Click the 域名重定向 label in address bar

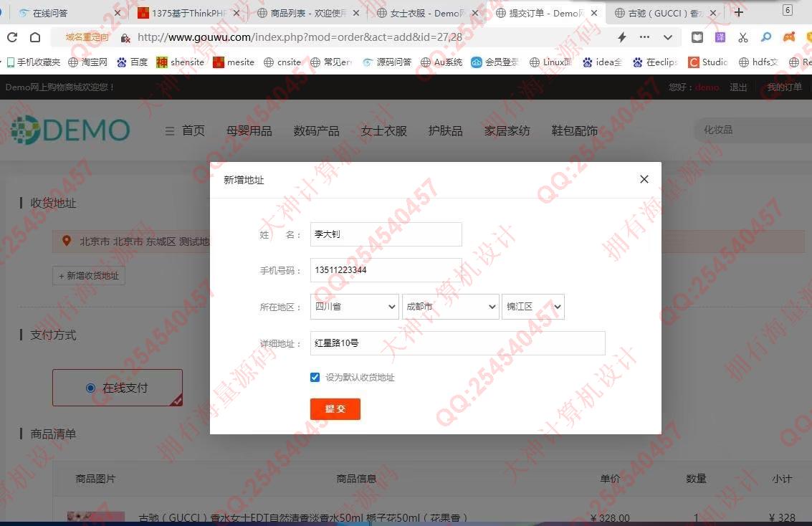(87, 37)
